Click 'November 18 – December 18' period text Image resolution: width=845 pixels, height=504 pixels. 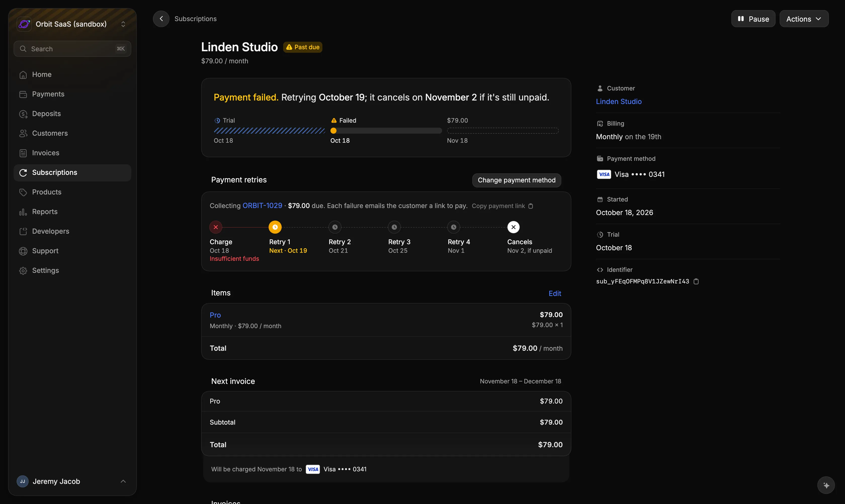(x=520, y=381)
